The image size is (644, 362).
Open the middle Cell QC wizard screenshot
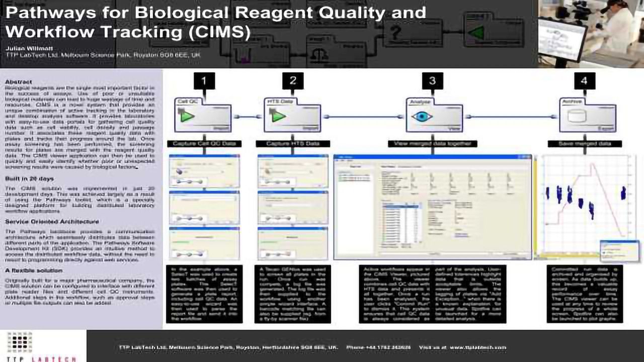point(204,207)
